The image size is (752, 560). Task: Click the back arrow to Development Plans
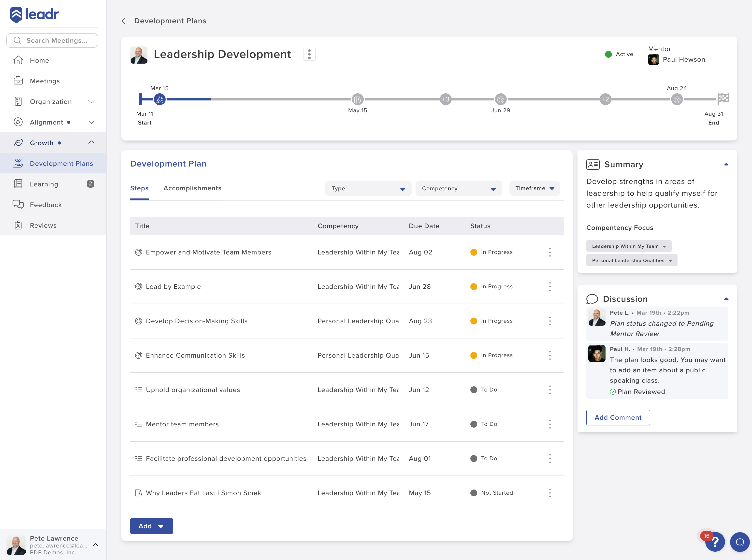pyautogui.click(x=125, y=21)
